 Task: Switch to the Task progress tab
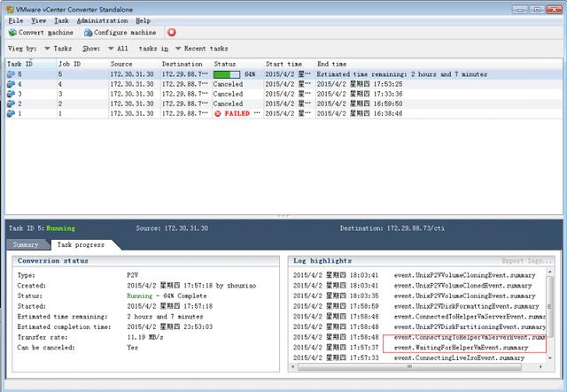(x=81, y=244)
